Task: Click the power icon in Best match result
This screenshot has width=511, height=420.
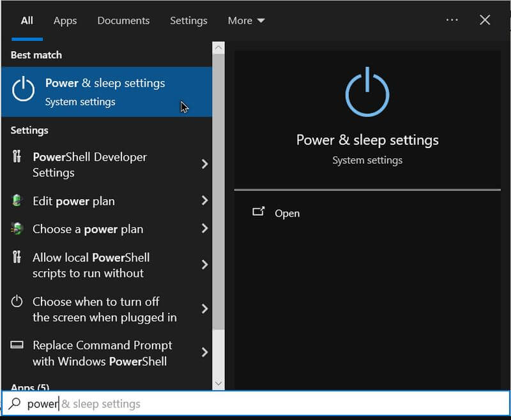Action: (24, 89)
